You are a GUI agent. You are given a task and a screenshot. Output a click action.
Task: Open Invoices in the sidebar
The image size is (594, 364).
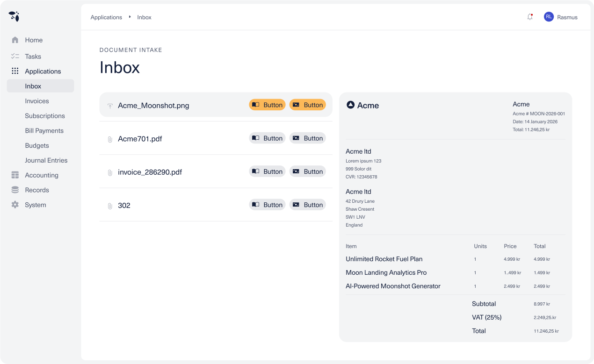(37, 101)
